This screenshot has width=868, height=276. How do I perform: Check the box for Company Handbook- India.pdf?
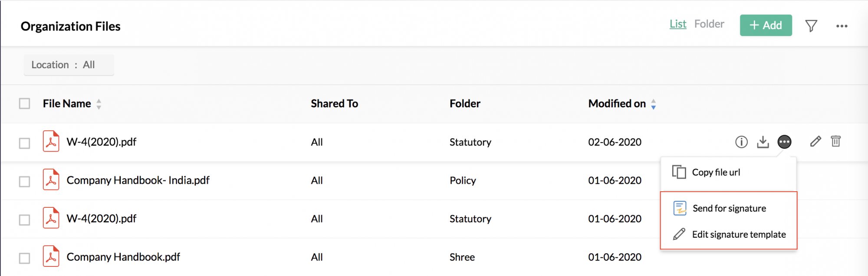25,181
